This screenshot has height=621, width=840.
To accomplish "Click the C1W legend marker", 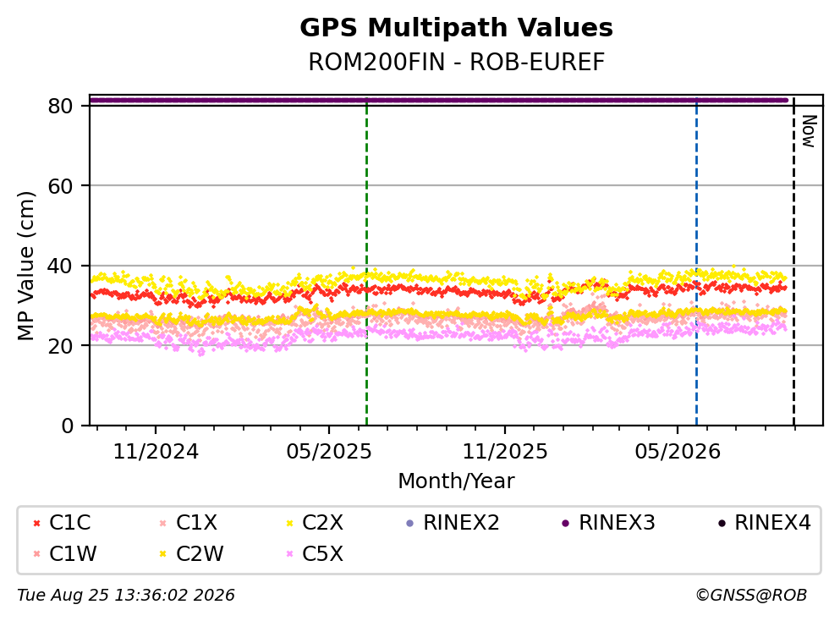I will click(x=37, y=554).
